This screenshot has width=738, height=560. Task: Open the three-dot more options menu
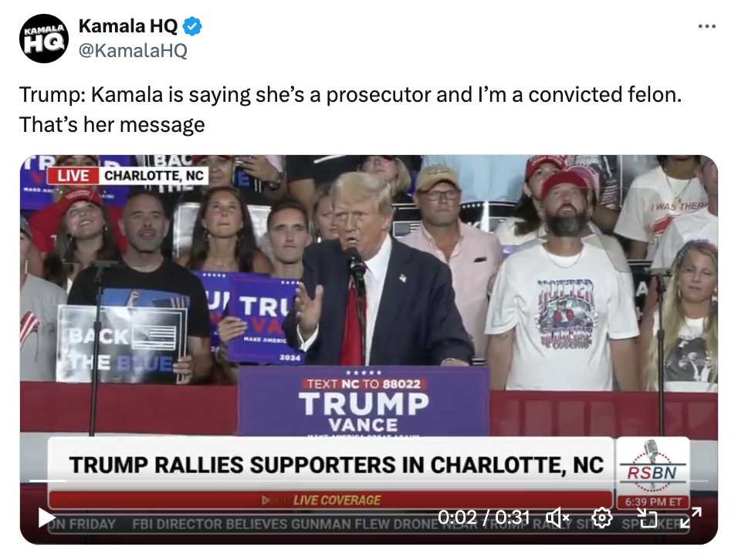(707, 26)
